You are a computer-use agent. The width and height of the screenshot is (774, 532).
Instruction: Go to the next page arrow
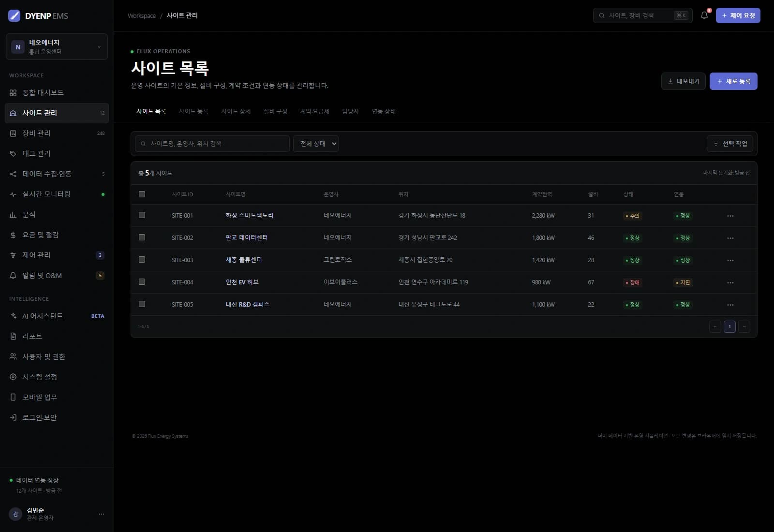tap(744, 326)
